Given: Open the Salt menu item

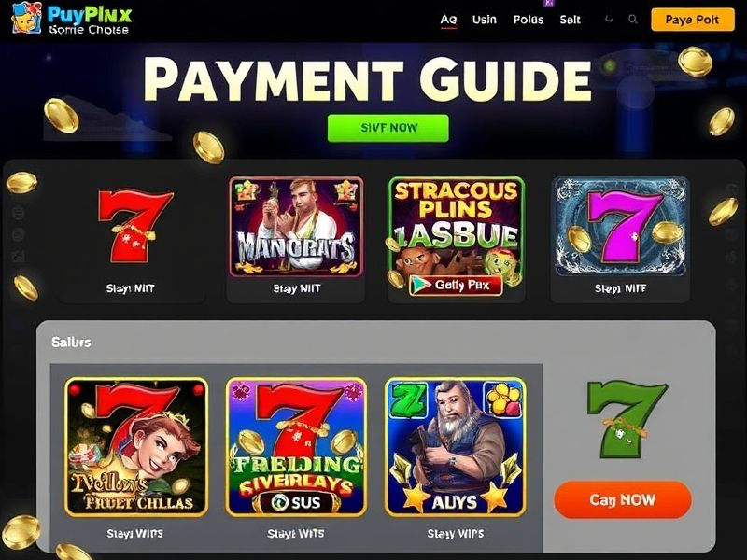Looking at the screenshot, I should point(570,20).
